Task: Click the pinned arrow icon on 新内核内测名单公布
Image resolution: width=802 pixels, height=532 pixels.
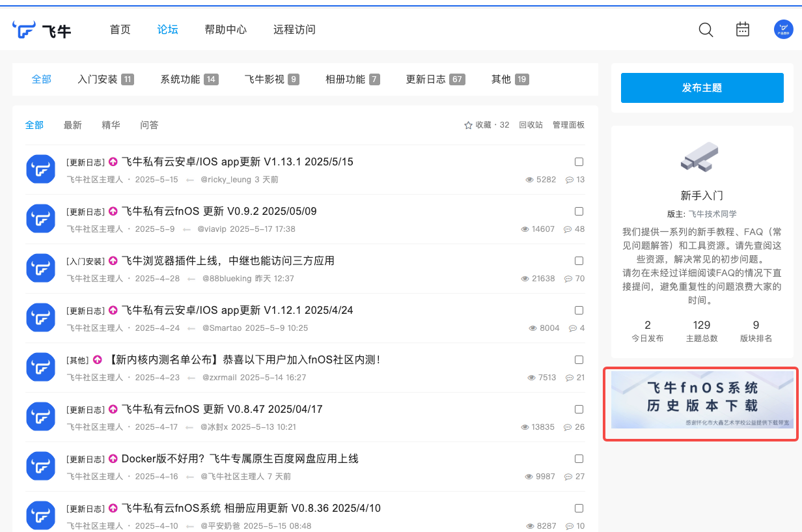Action: [98, 360]
